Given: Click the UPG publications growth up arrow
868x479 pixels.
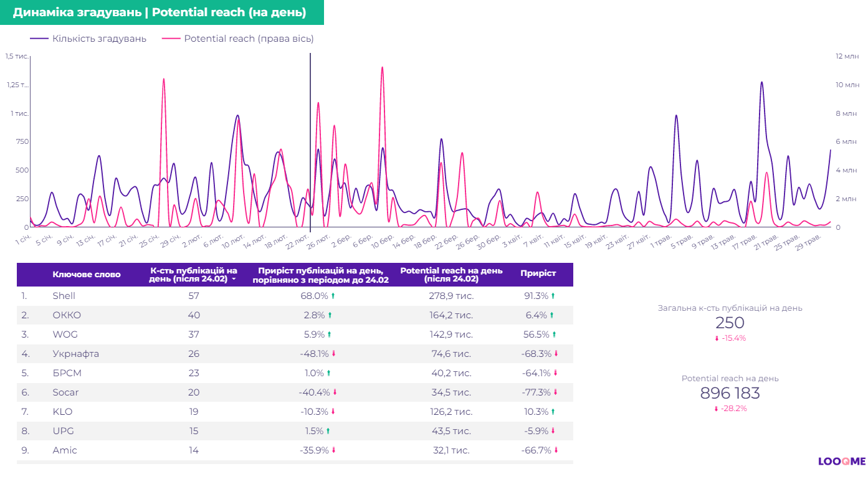Looking at the screenshot, I should 329,431.
